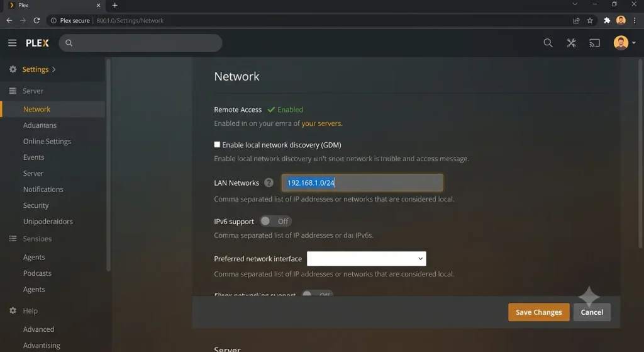Close the Plex browser tab
Image resolution: width=644 pixels, height=352 pixels.
pyautogui.click(x=98, y=5)
